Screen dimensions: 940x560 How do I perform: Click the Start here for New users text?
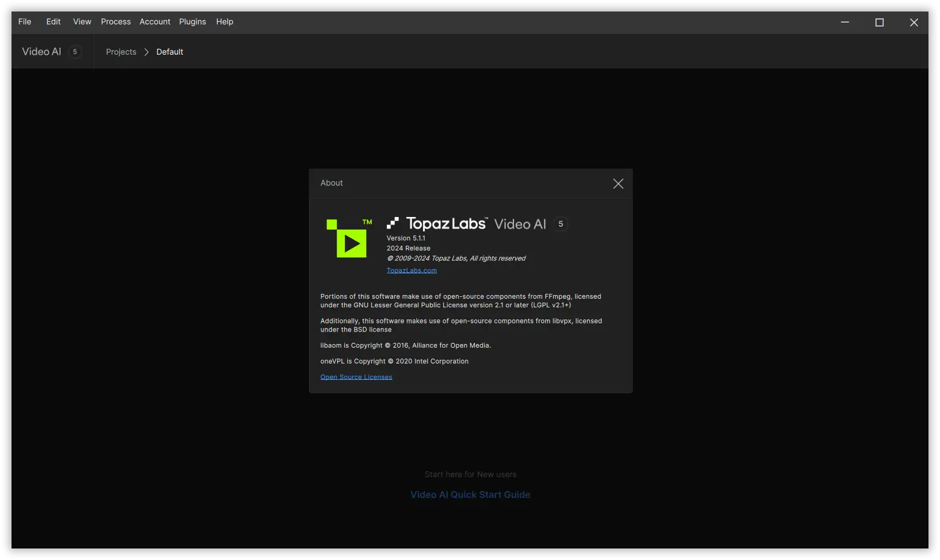point(470,474)
